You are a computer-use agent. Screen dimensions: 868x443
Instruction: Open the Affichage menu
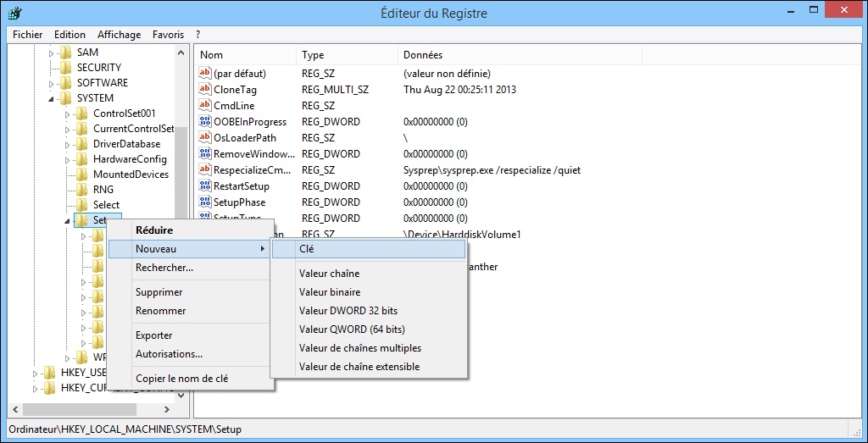(119, 34)
